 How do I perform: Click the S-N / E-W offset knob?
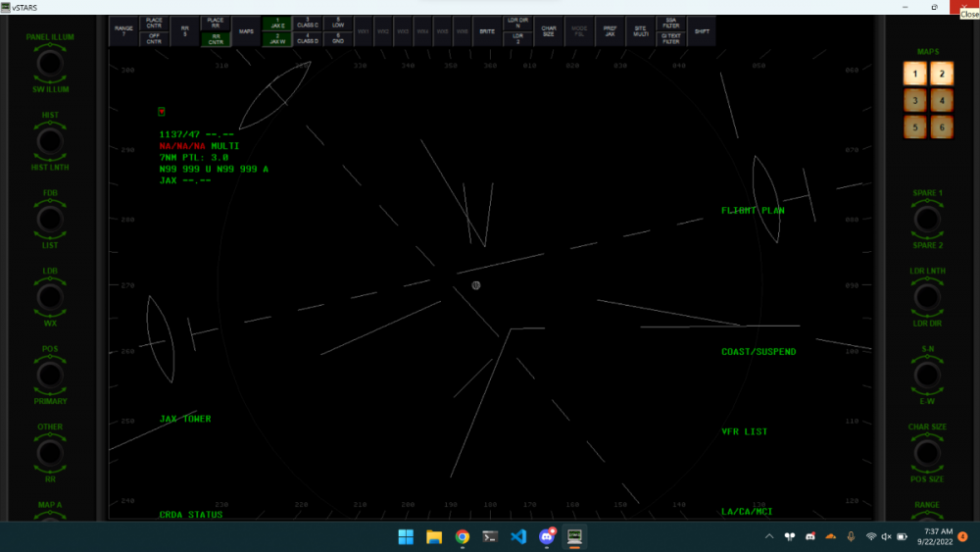pyautogui.click(x=927, y=375)
